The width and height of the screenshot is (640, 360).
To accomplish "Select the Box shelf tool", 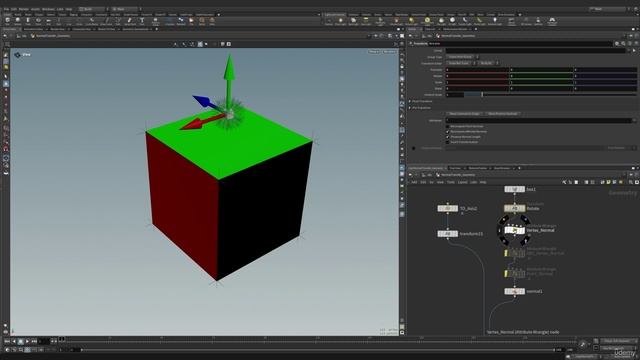I will click(x=7, y=21).
